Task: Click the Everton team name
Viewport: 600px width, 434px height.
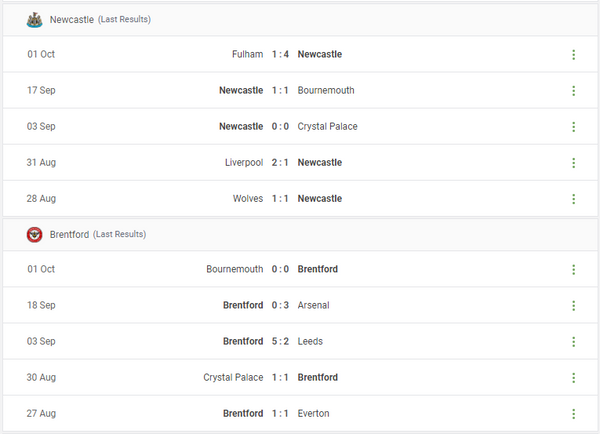Action: pyautogui.click(x=313, y=413)
